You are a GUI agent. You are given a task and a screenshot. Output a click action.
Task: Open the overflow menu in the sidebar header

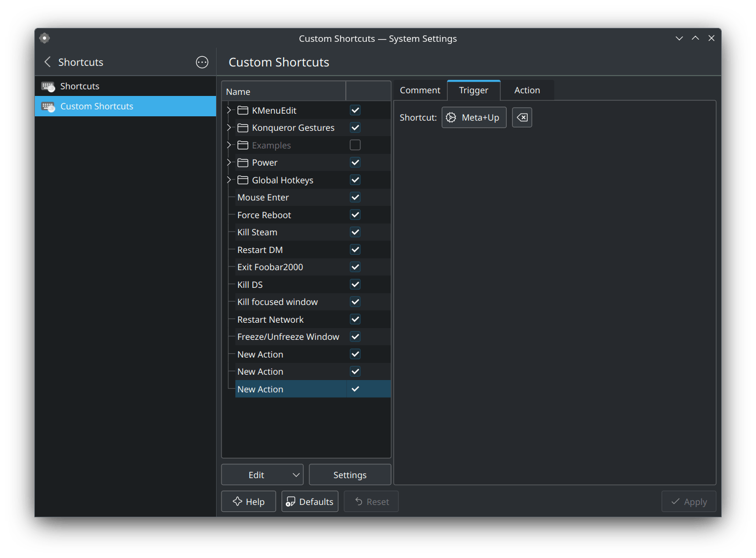[202, 62]
